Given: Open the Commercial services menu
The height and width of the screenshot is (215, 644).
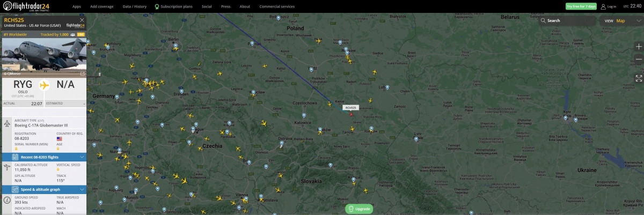Looking at the screenshot, I should click(277, 6).
